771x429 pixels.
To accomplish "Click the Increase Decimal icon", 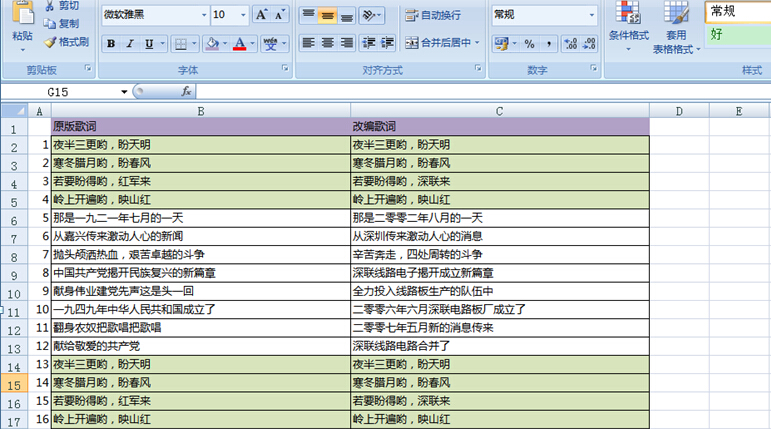I will (x=571, y=44).
